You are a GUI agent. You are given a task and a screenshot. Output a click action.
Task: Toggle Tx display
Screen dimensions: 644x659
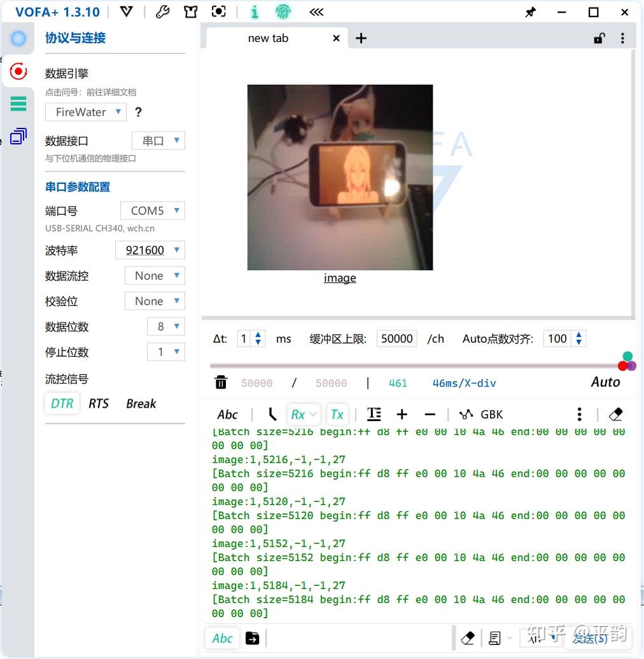(x=337, y=415)
